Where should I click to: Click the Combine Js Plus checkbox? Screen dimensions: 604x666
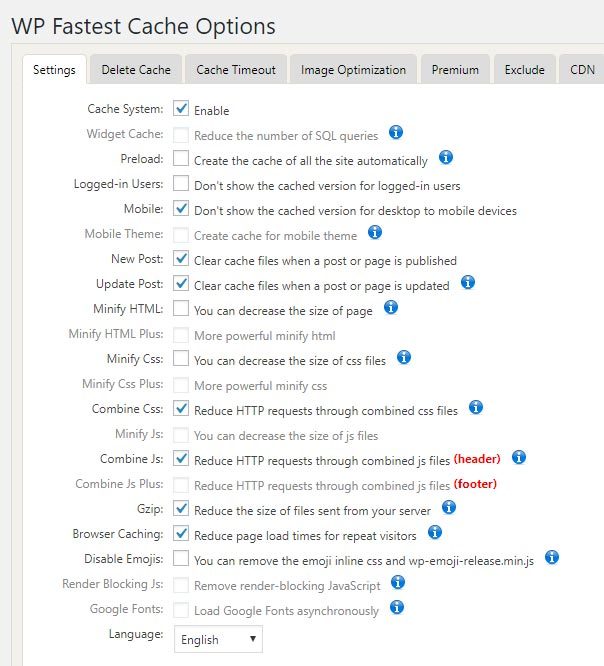(x=181, y=484)
